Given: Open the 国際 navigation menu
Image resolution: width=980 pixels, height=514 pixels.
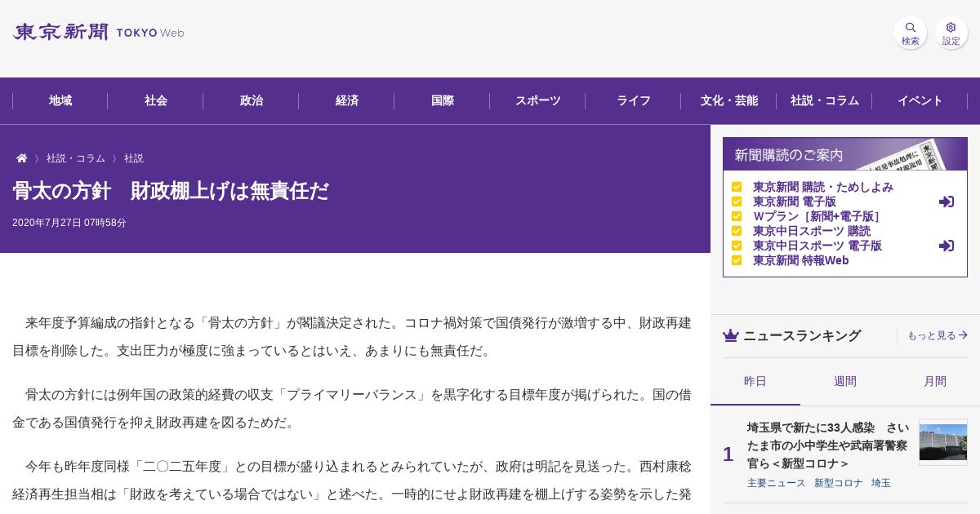Looking at the screenshot, I should coord(443,101).
